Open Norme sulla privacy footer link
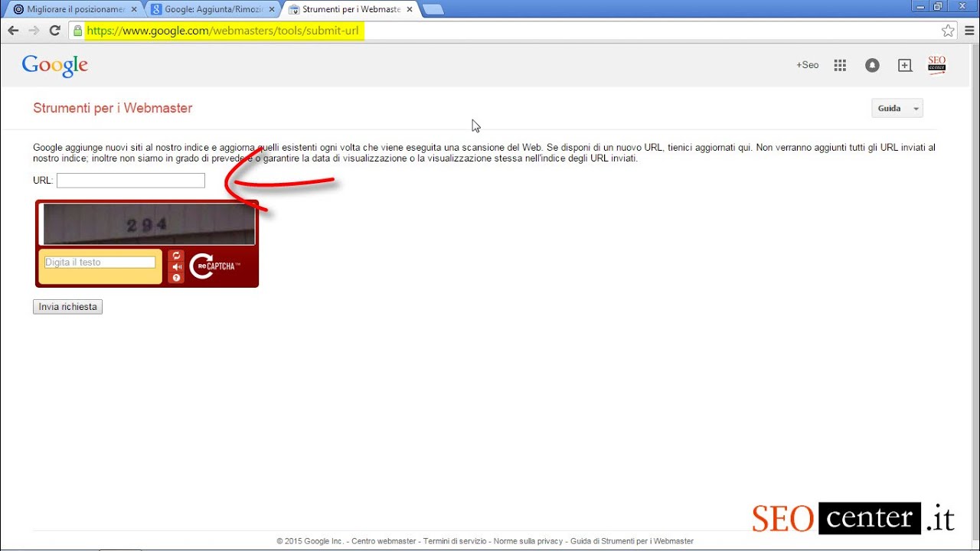Image resolution: width=980 pixels, height=551 pixels. pos(528,541)
